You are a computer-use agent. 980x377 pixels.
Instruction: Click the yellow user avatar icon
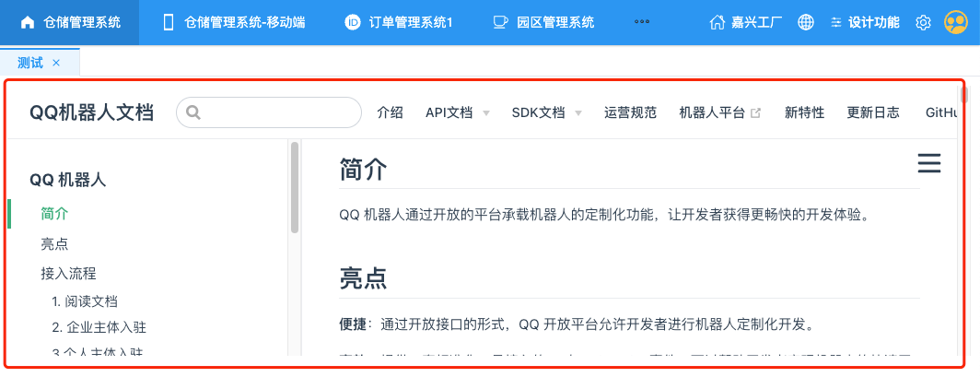(955, 22)
